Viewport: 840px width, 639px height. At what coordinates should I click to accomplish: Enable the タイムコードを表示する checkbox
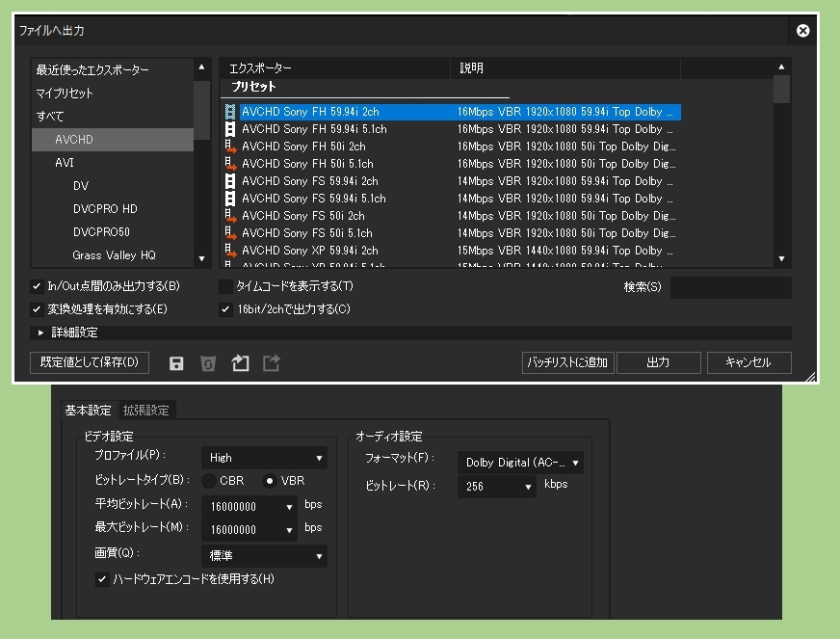point(225,286)
